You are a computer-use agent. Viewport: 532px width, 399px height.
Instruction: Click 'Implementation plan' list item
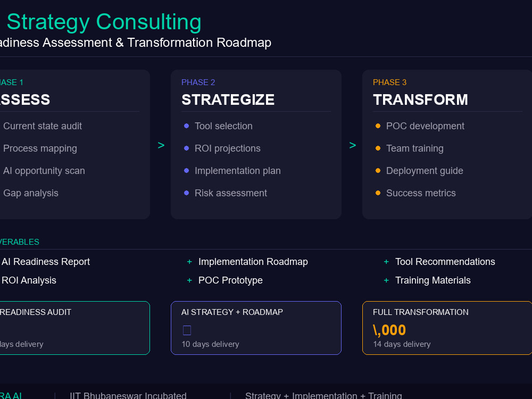click(x=237, y=171)
